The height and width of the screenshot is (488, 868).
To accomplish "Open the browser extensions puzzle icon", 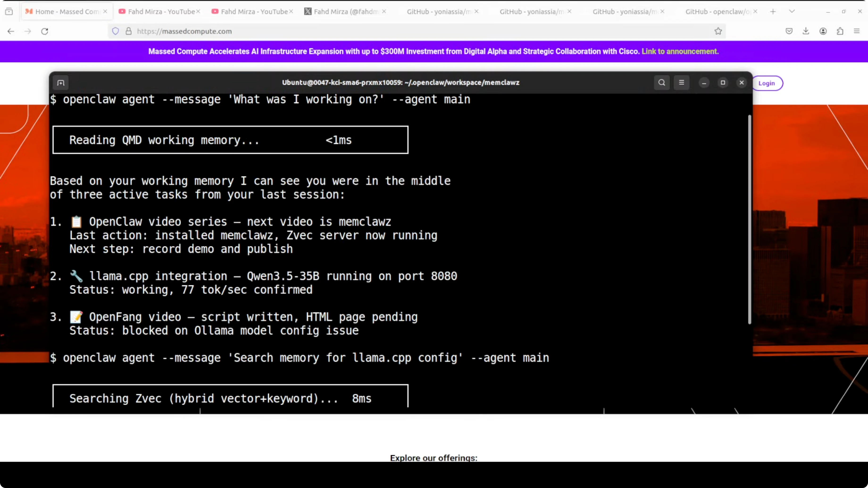I will [x=840, y=31].
